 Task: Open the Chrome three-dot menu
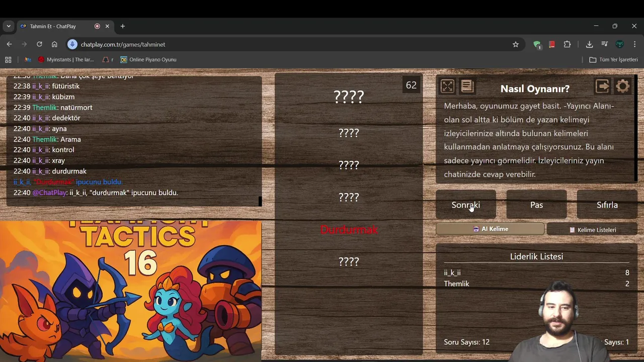coord(634,44)
